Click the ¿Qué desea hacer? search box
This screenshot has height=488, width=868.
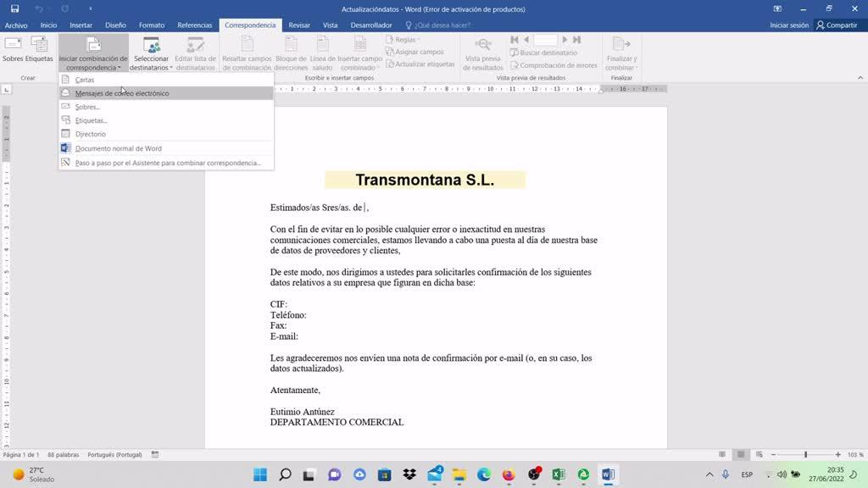coord(438,25)
